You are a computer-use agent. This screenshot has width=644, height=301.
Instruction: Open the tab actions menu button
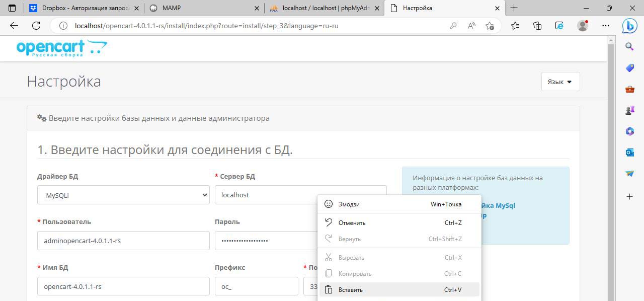[x=13, y=8]
